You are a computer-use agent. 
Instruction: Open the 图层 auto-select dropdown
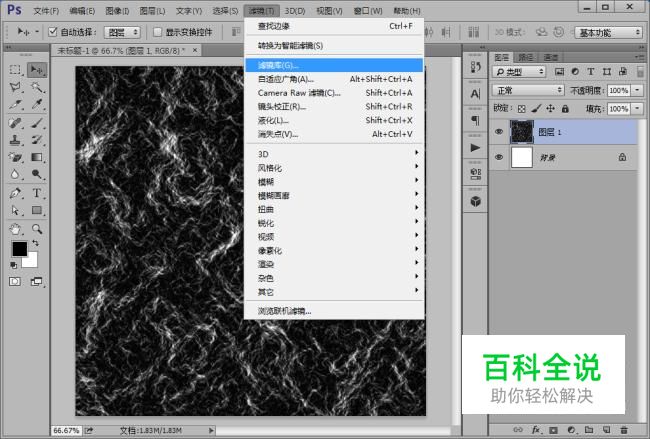pos(122,32)
